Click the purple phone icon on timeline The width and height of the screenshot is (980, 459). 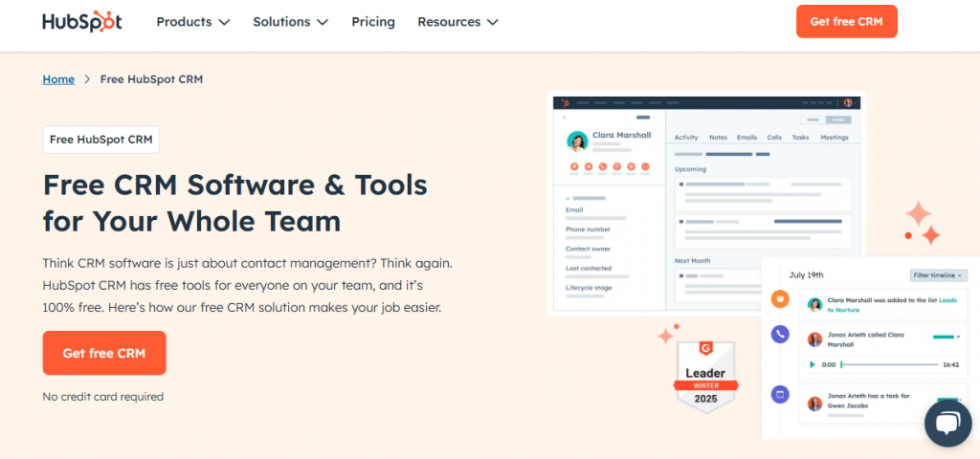[779, 334]
